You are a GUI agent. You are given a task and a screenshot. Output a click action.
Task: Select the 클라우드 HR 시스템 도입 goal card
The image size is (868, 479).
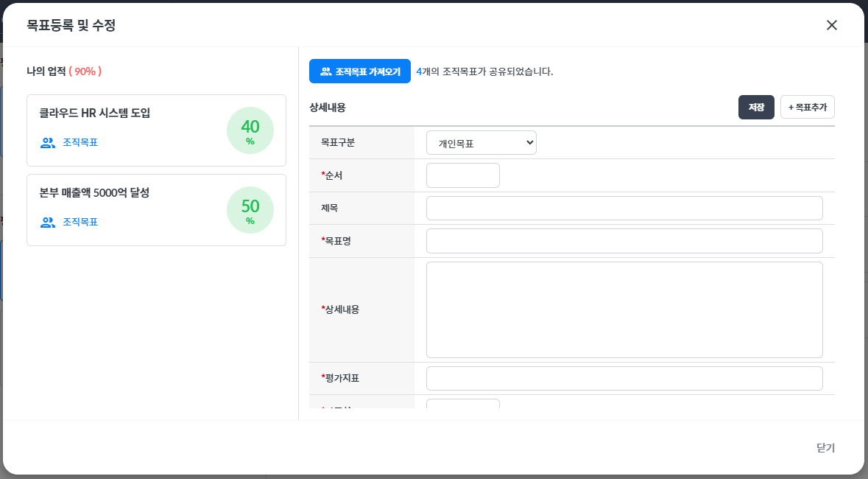click(156, 130)
